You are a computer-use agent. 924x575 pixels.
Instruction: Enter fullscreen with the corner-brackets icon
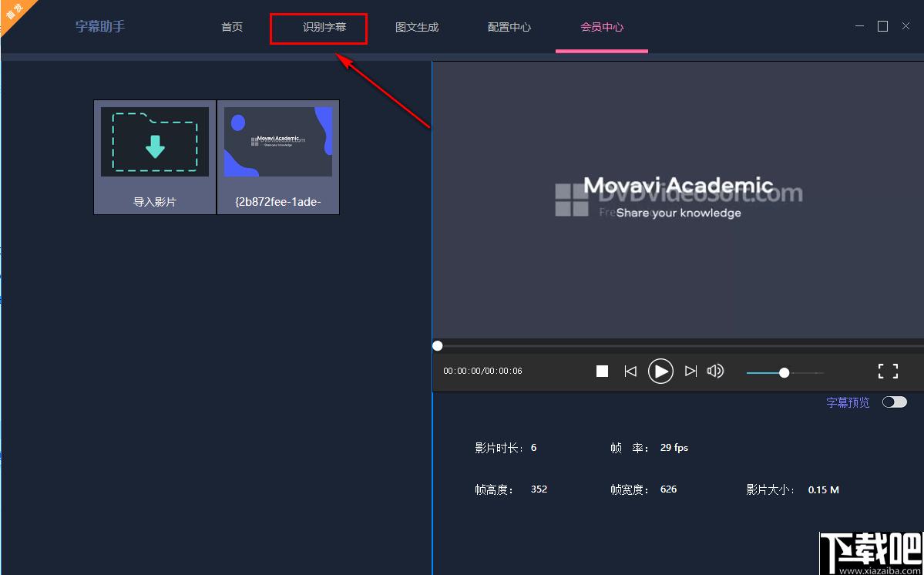[x=888, y=372]
